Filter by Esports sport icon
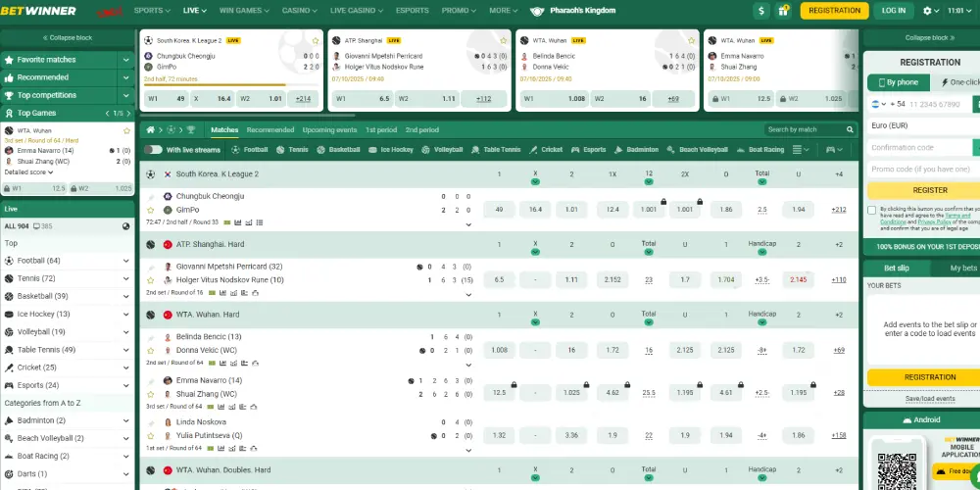 [x=575, y=150]
